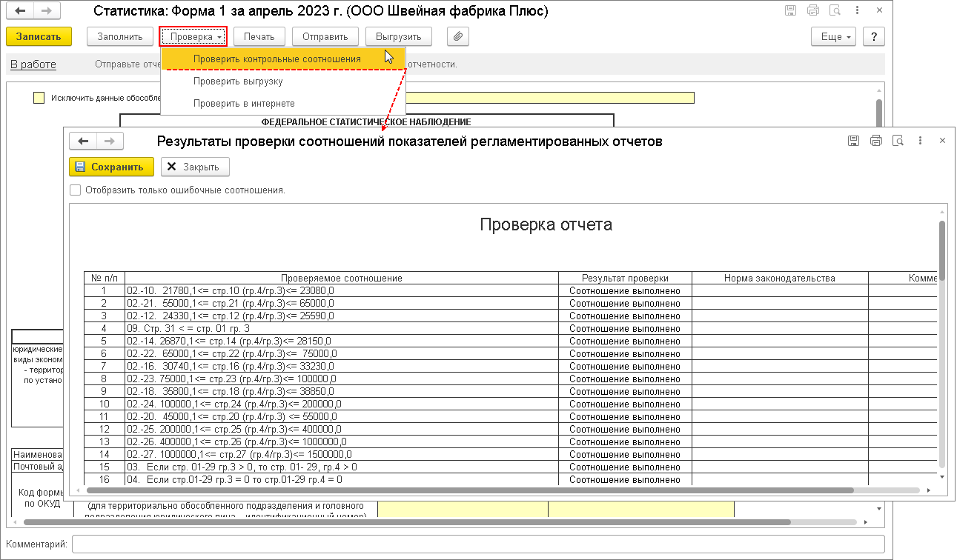Click the Выгрузить button
The width and height of the screenshot is (957, 560).
pos(399,36)
